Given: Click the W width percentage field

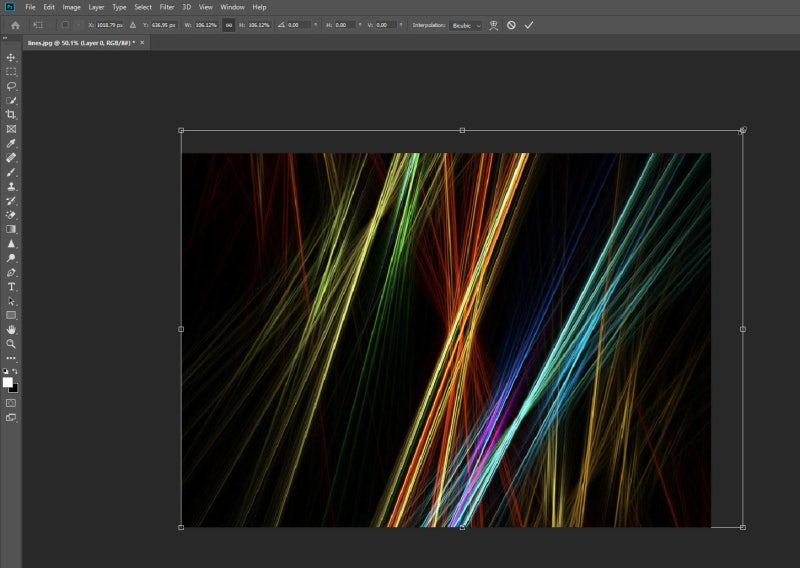Looking at the screenshot, I should (206, 25).
